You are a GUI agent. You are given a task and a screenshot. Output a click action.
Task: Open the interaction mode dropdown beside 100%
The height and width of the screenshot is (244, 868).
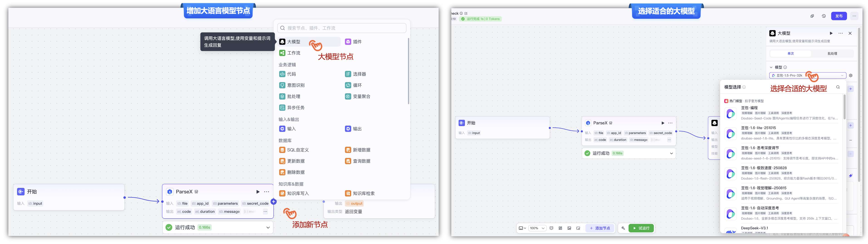coord(522,229)
